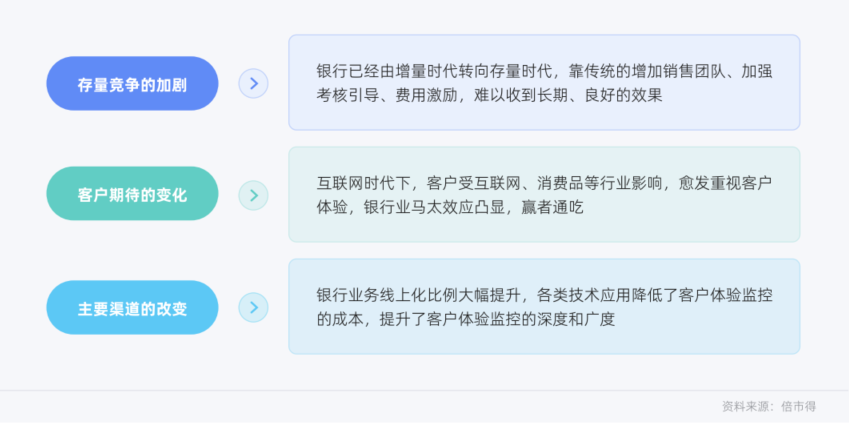The height and width of the screenshot is (424, 849).
Task: Click the chevron beside 存量竞争的加剧
Action: point(253,83)
